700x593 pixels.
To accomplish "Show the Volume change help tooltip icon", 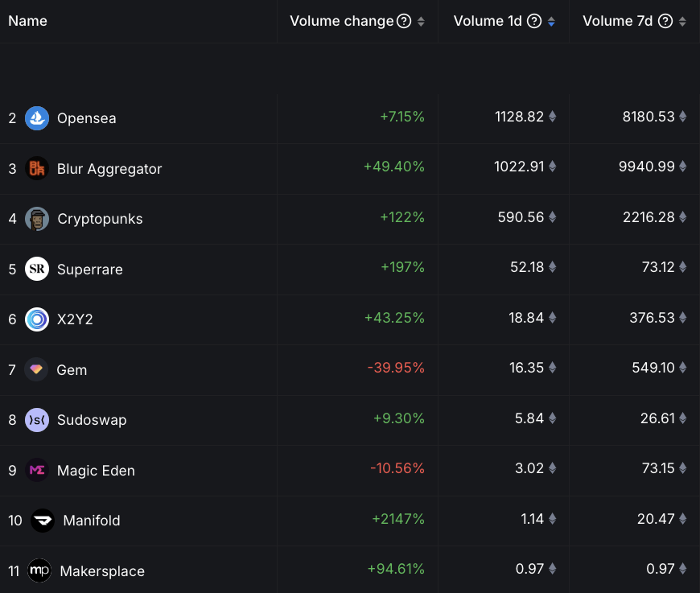I will (x=405, y=22).
